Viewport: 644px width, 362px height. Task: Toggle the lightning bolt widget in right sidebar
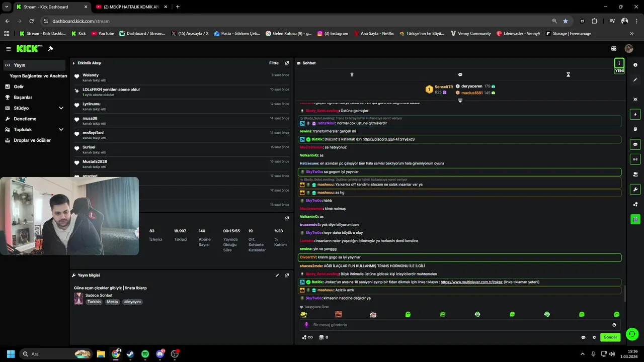(x=635, y=115)
